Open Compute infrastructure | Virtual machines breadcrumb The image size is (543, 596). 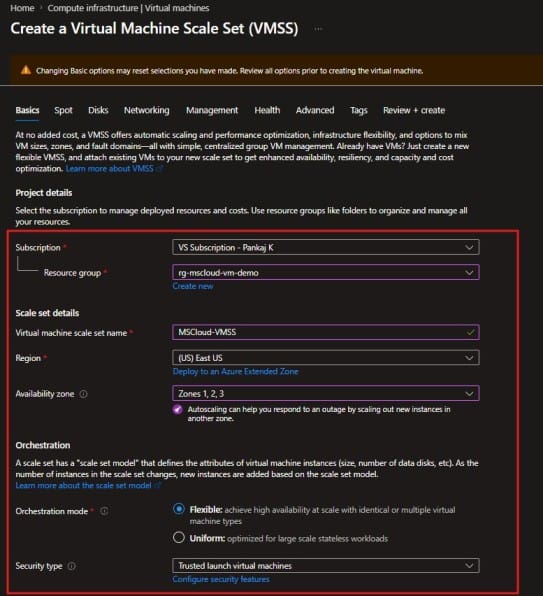[128, 8]
